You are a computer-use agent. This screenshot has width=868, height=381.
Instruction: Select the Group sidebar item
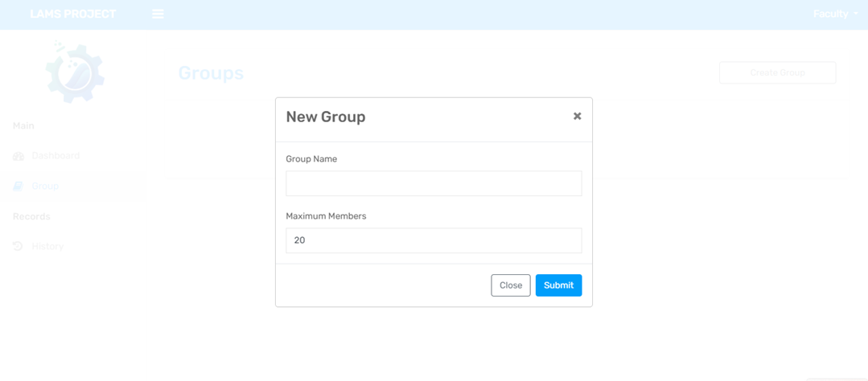[73, 186]
